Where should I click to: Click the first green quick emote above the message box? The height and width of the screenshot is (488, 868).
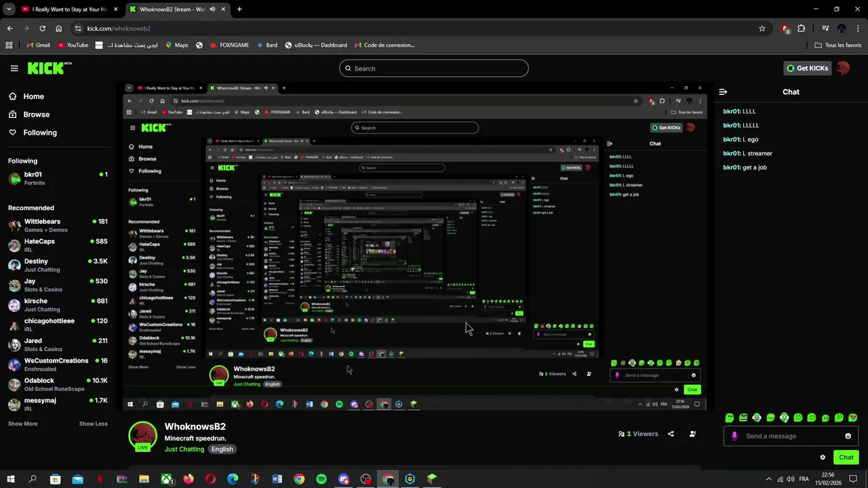(730, 418)
